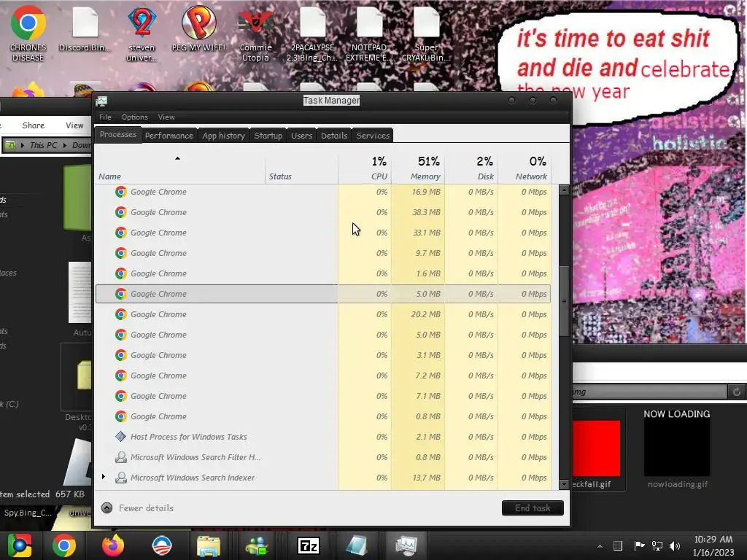Viewport: 747px width, 560px height.
Task: Open the Share tab in the Explorer window
Action: [34, 125]
